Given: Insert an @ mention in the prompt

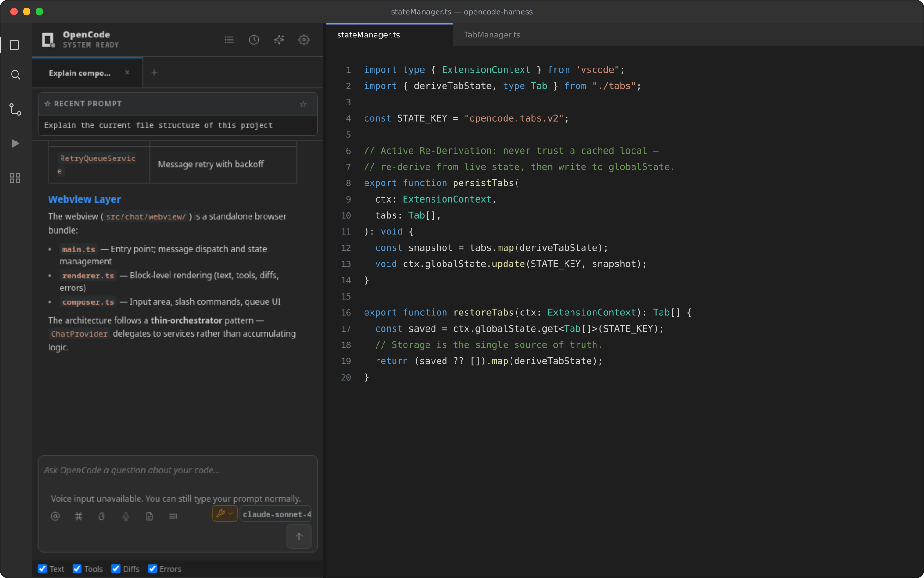Looking at the screenshot, I should click(x=55, y=516).
